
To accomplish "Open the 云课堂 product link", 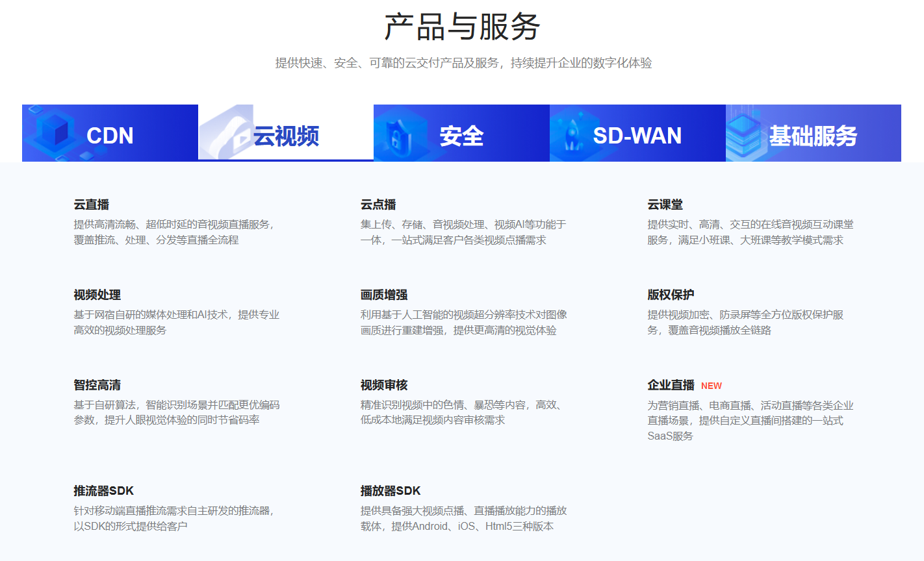I will 665,205.
